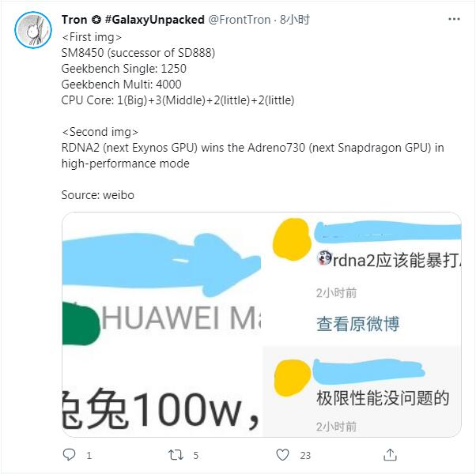Click the retweet arrows icon
This screenshot has width=476, height=474.
[176, 455]
